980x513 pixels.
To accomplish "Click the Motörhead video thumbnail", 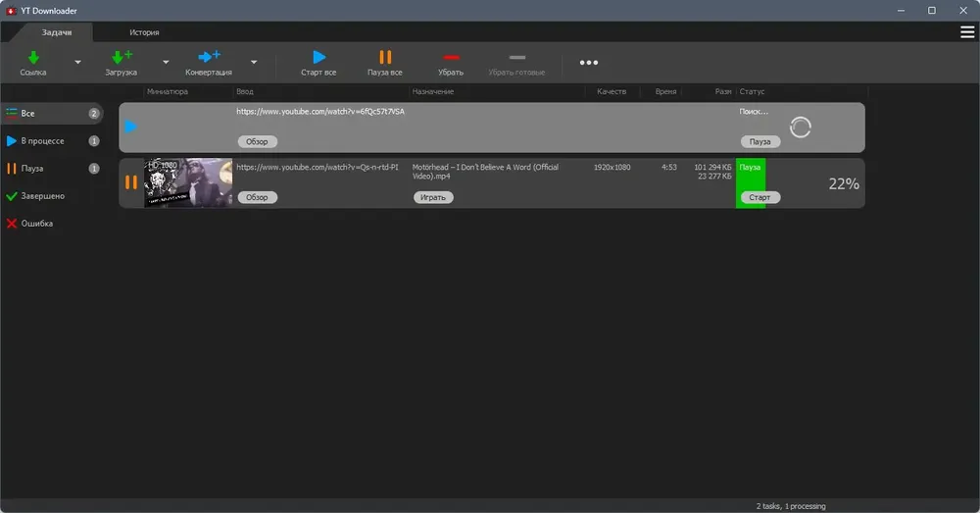I will [188, 182].
